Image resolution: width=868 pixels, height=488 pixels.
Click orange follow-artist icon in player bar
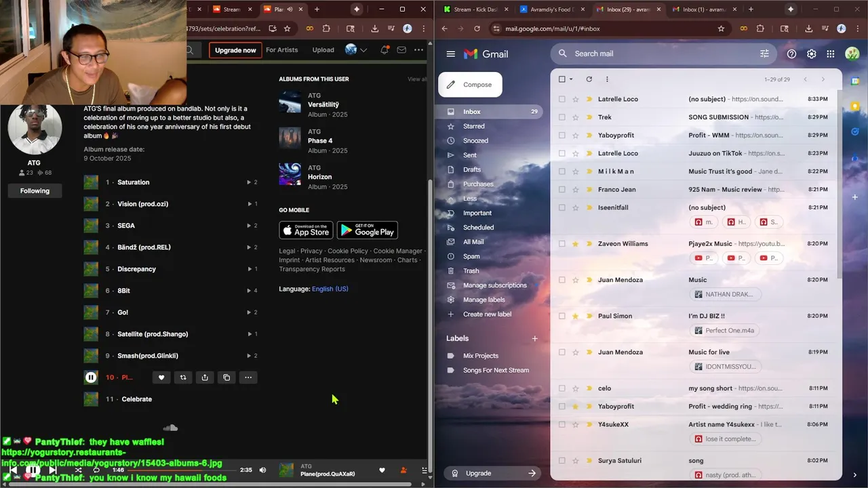pos(403,470)
